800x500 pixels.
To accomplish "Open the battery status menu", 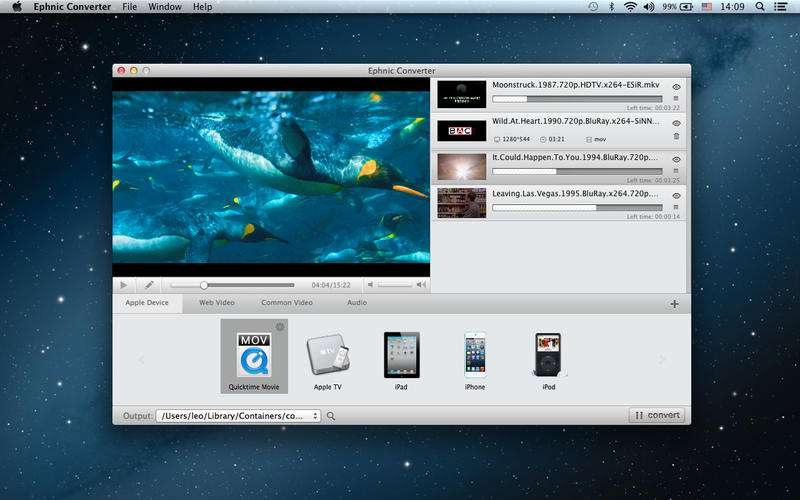I will (x=678, y=7).
